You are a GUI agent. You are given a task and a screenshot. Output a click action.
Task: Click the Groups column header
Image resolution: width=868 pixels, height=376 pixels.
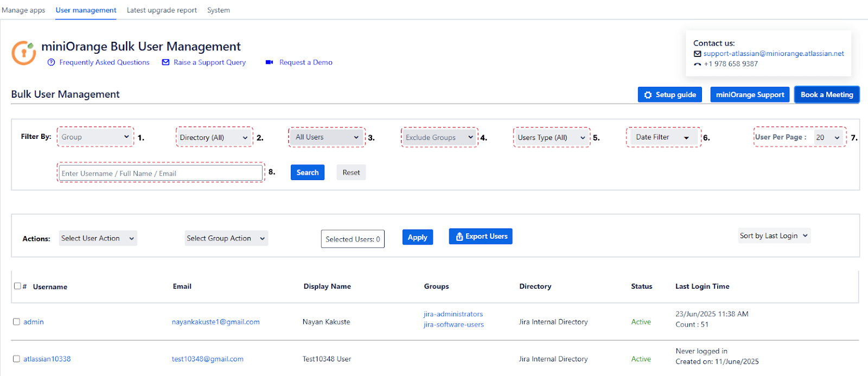[437, 286]
